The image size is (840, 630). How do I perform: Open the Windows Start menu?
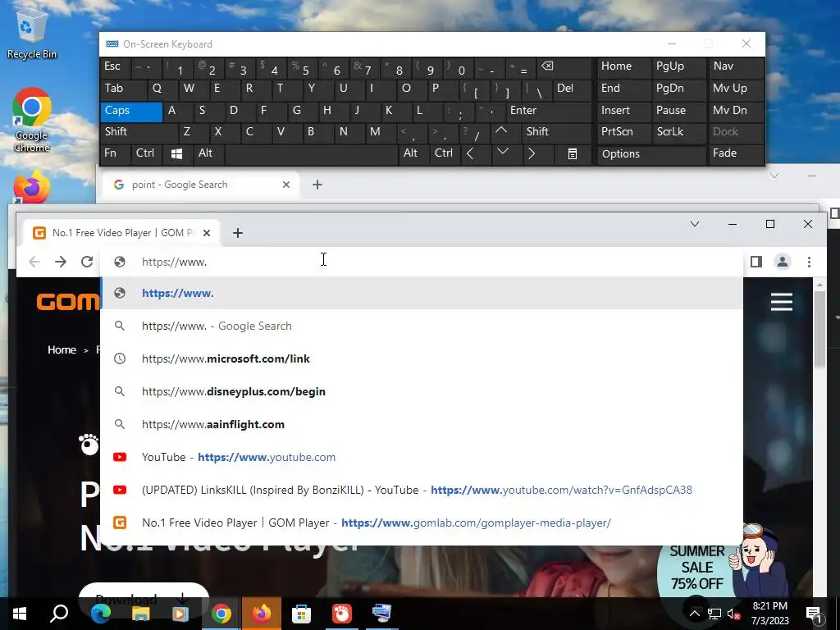(20, 614)
